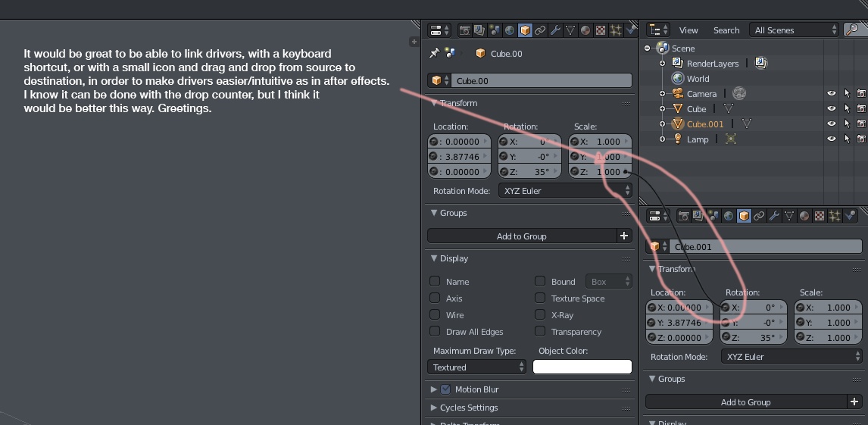Open Constraints chain tab in Cube.00 properties panel

[540, 30]
